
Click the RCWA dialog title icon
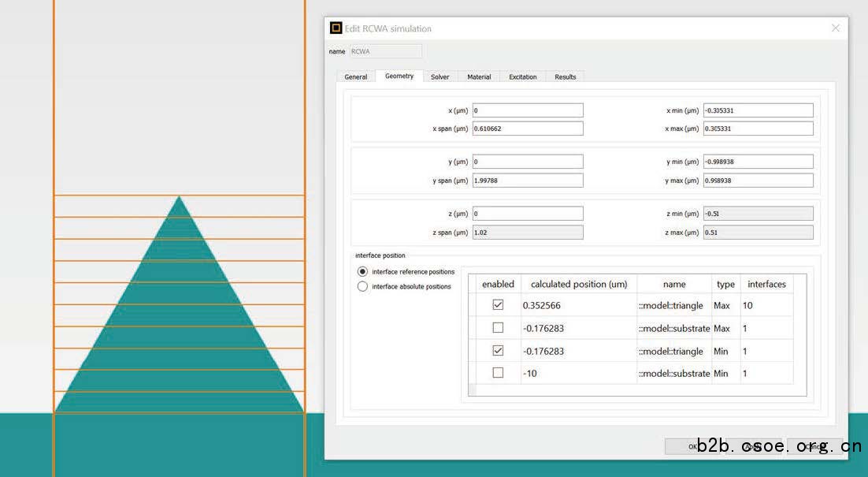coord(336,28)
